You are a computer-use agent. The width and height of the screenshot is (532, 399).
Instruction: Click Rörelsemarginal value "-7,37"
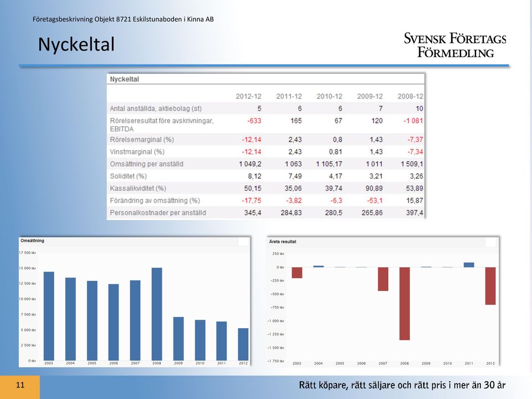click(415, 140)
